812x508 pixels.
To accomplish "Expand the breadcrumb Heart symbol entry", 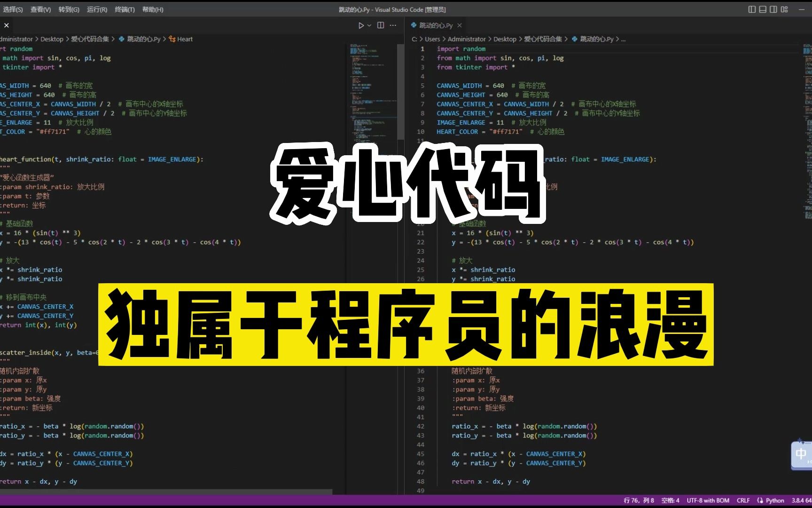I will tap(183, 39).
